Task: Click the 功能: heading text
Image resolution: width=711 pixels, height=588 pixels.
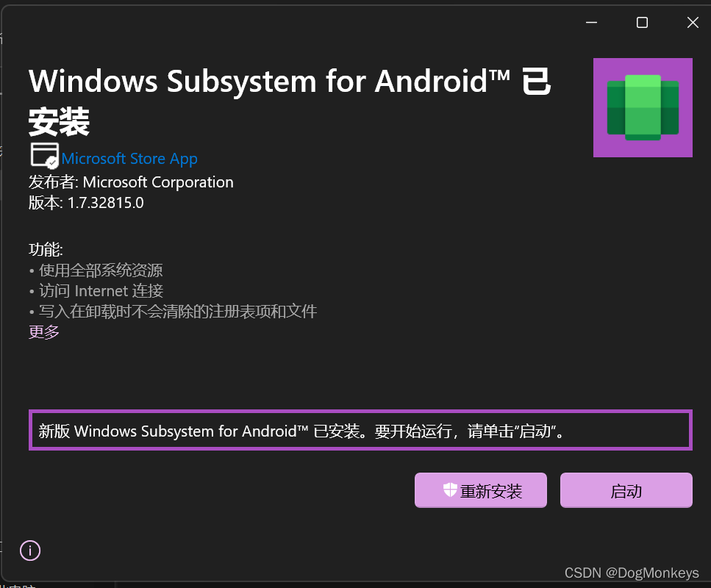Action: 46,249
